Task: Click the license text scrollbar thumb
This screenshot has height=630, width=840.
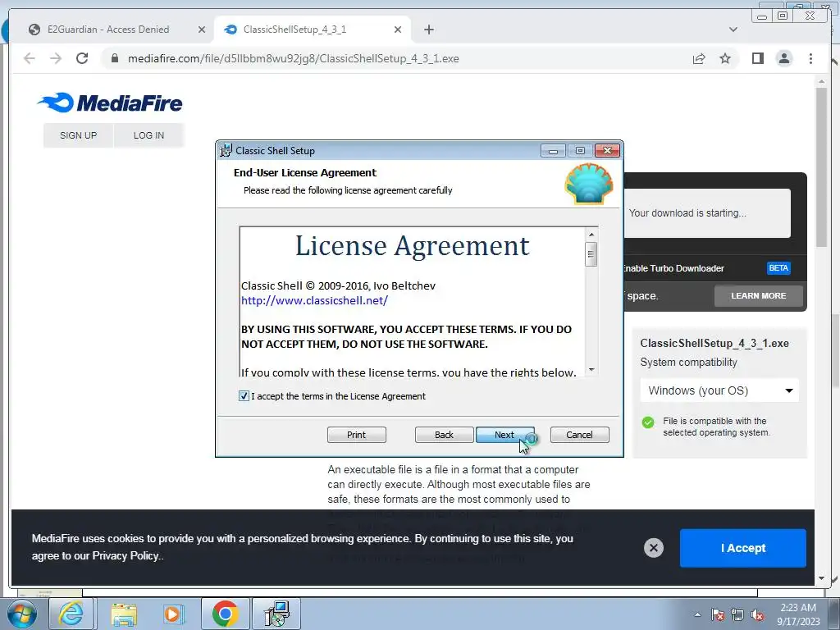Action: 591,254
